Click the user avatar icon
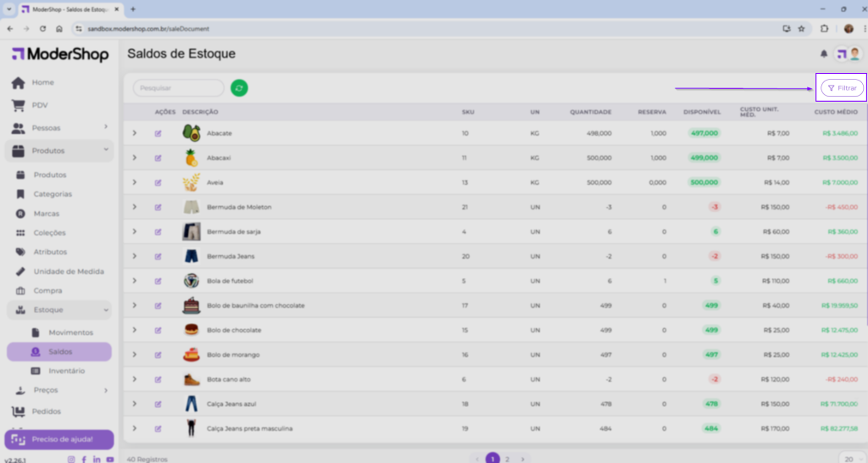Screen dimensions: 868x463 (854, 54)
